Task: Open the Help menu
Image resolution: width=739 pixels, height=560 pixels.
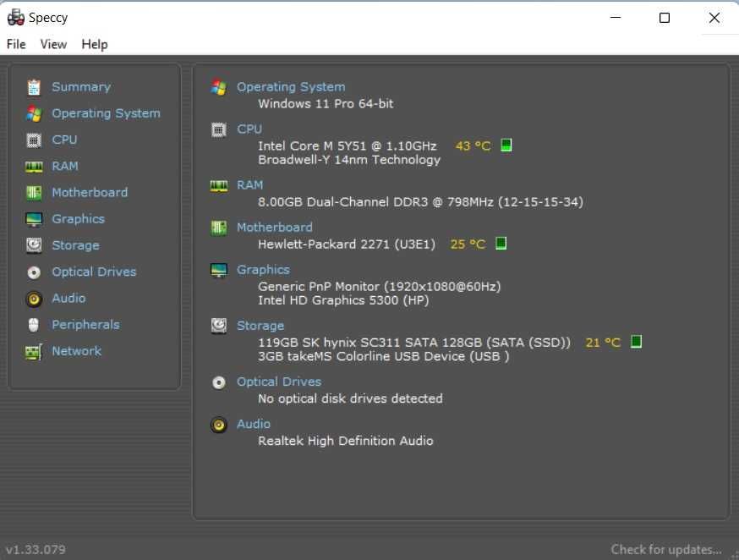Action: pyautogui.click(x=95, y=44)
